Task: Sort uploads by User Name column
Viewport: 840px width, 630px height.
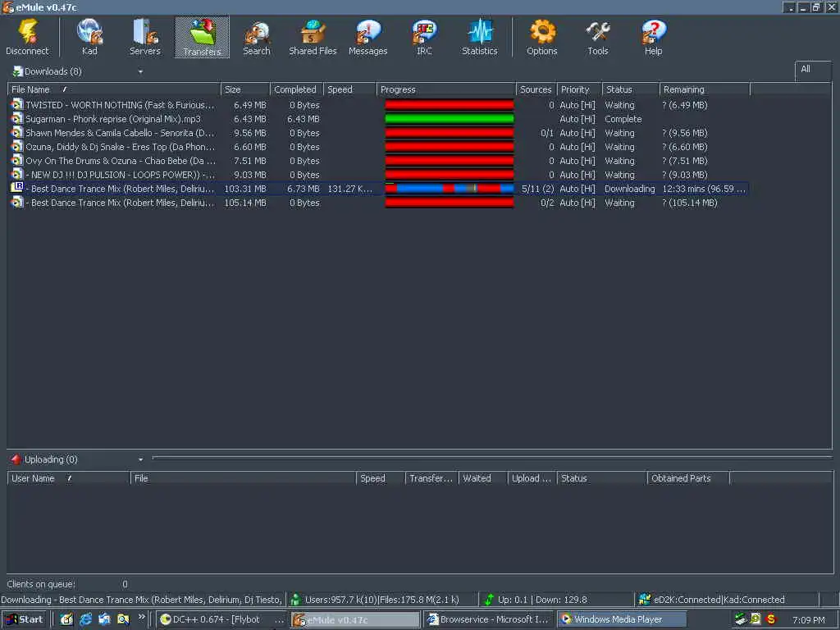Action: pyautogui.click(x=69, y=478)
